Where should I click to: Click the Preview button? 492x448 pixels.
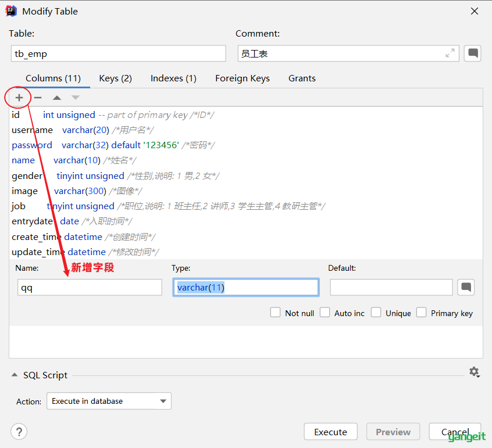393,432
